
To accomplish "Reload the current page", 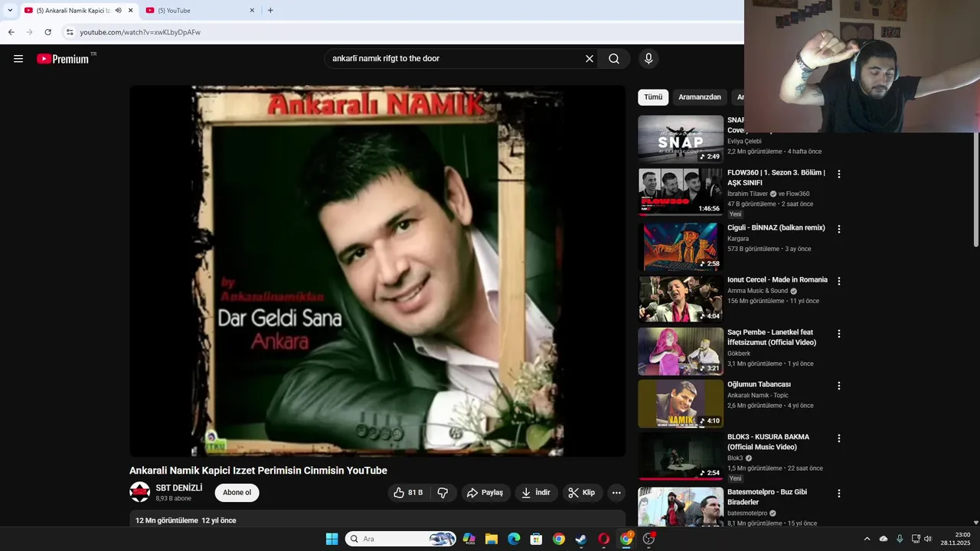I will coord(47,32).
